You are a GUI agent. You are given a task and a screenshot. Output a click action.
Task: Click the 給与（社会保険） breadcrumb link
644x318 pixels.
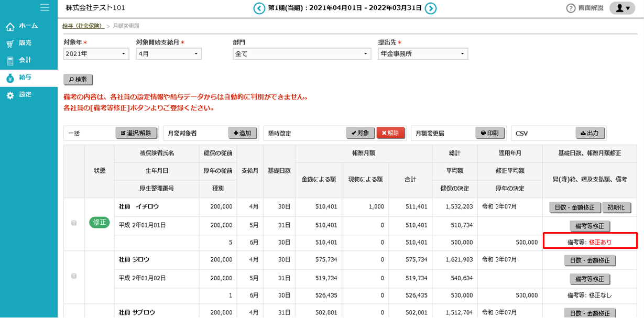pyautogui.click(x=82, y=26)
